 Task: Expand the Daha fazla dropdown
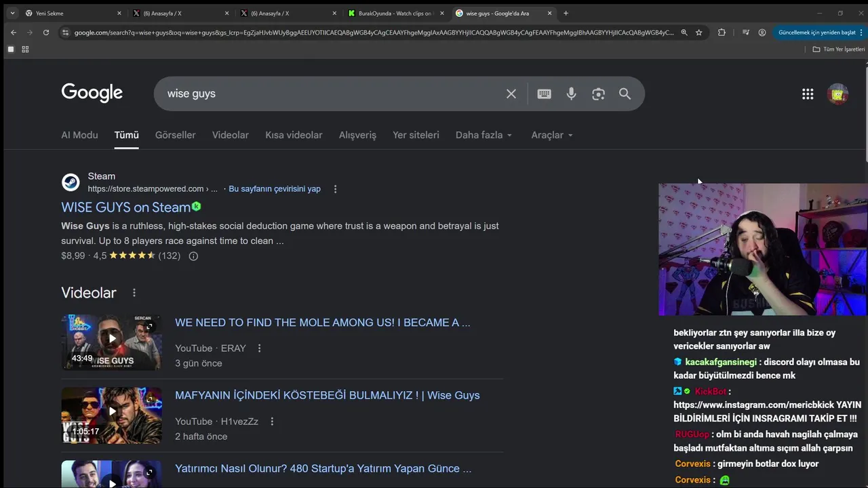pyautogui.click(x=484, y=135)
